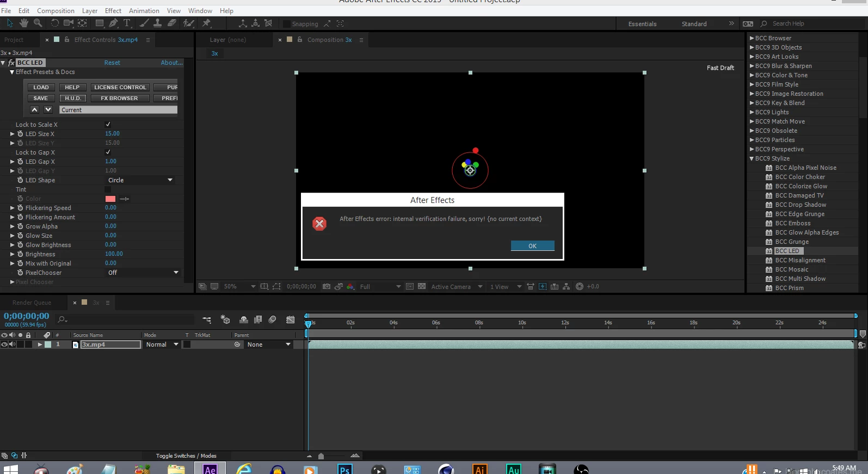
Task: Click the Reset Exposure icon
Action: [580, 286]
